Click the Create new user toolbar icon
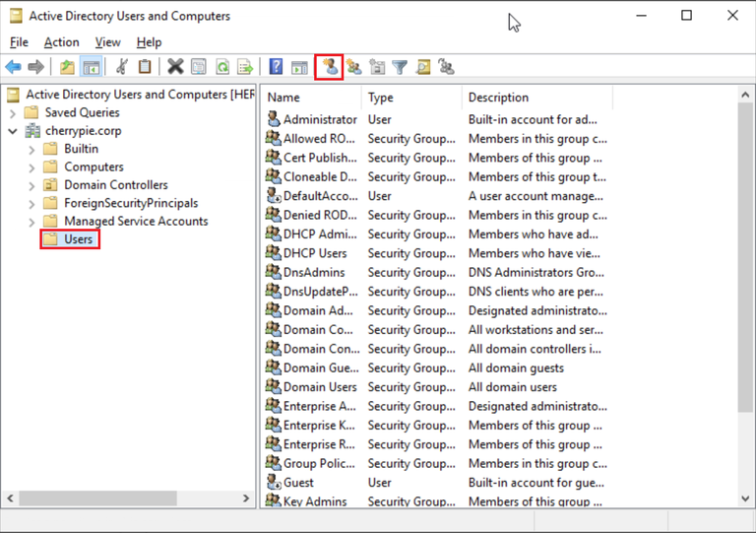 pyautogui.click(x=329, y=67)
